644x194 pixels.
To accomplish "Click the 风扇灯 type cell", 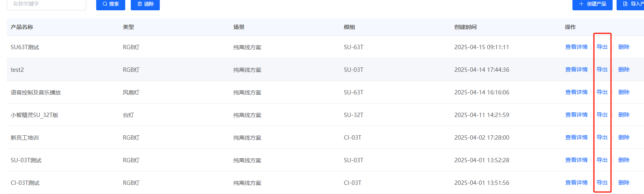I will point(131,92).
